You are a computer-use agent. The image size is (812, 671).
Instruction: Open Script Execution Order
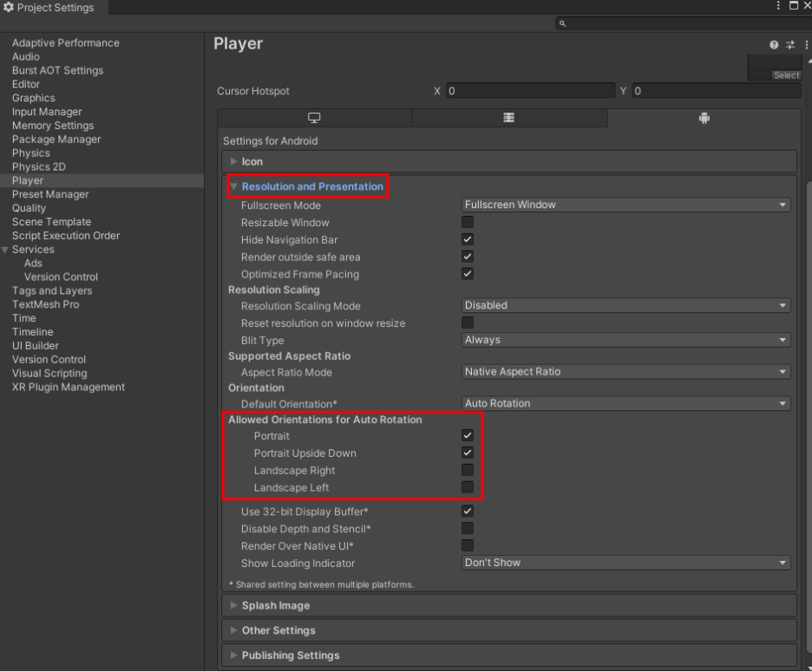tap(66, 236)
